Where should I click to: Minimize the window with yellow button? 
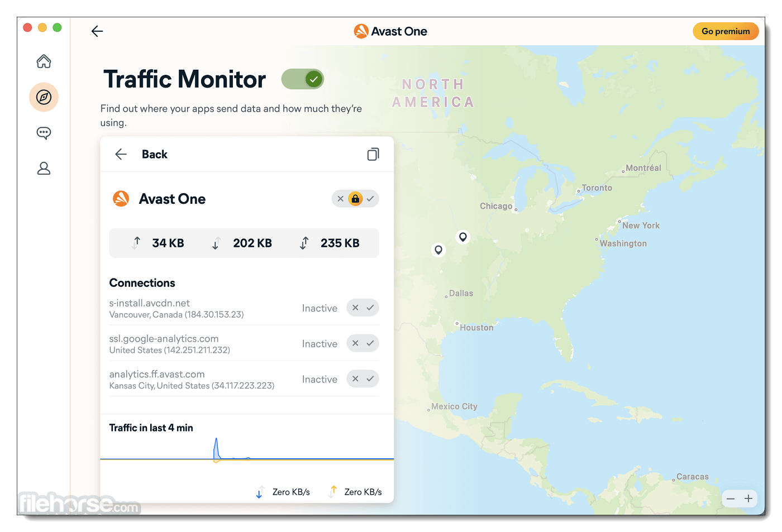[x=42, y=27]
